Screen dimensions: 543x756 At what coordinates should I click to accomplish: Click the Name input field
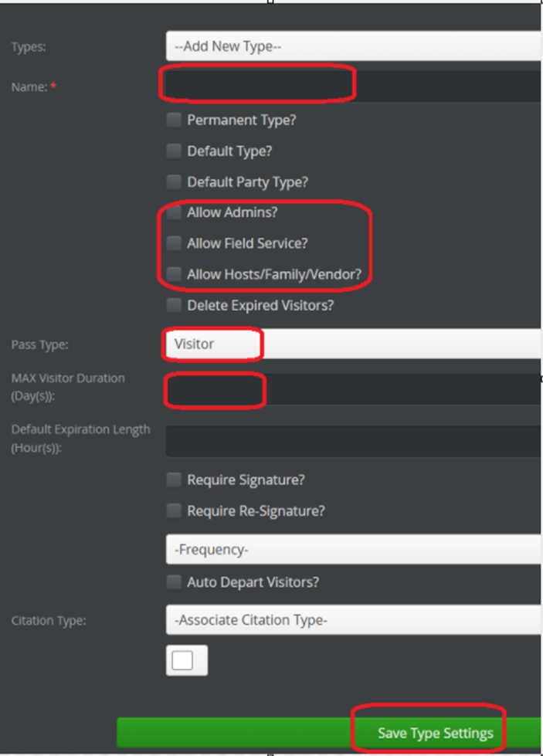click(354, 86)
